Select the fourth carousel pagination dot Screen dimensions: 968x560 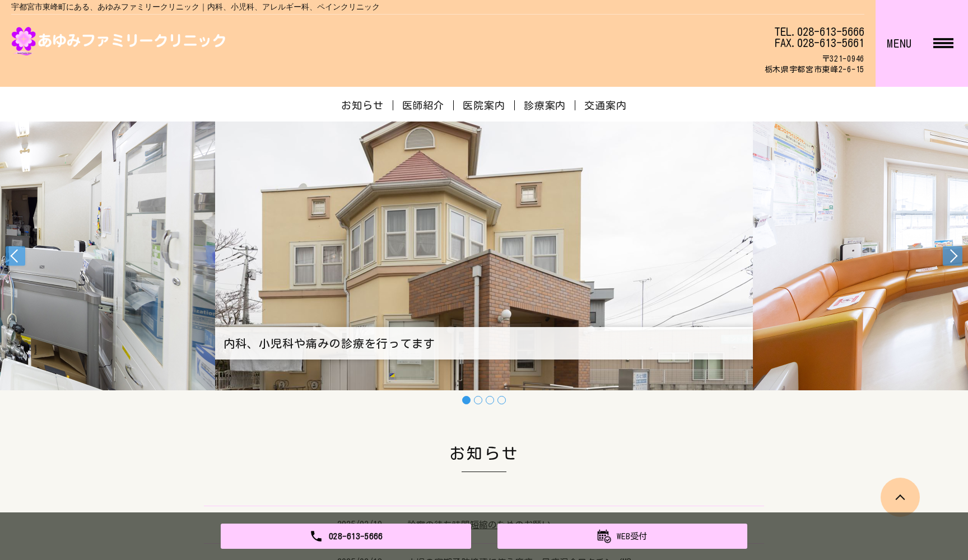point(501,400)
